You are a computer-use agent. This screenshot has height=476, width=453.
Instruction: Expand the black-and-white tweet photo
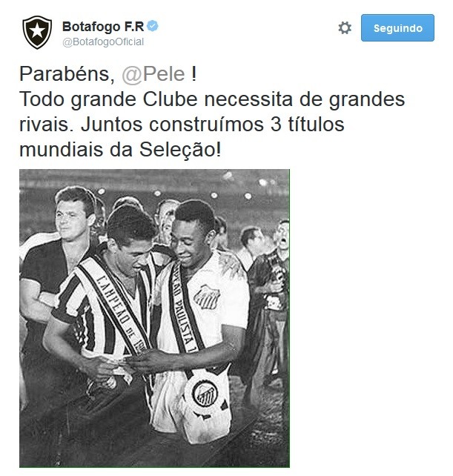pyautogui.click(x=154, y=318)
